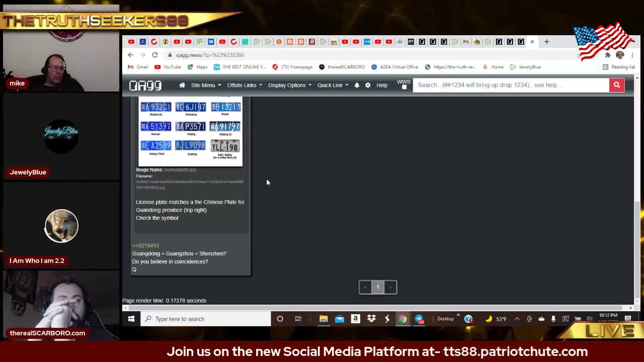Image resolution: width=644 pixels, height=362 pixels.
Task: Click Windows taskbar search box
Action: 205,319
